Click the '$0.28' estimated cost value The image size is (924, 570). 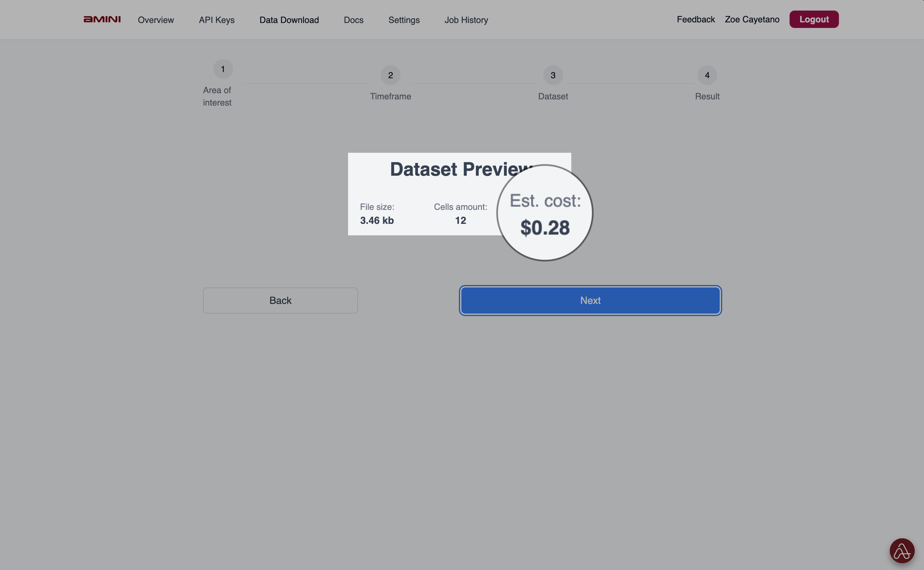tap(545, 228)
